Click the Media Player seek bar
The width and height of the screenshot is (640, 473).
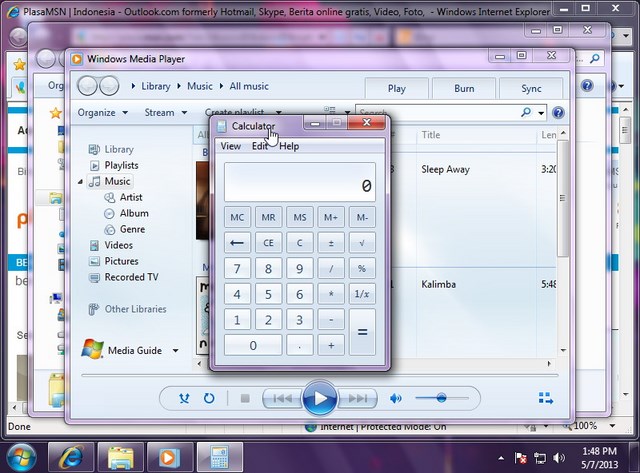[320, 375]
